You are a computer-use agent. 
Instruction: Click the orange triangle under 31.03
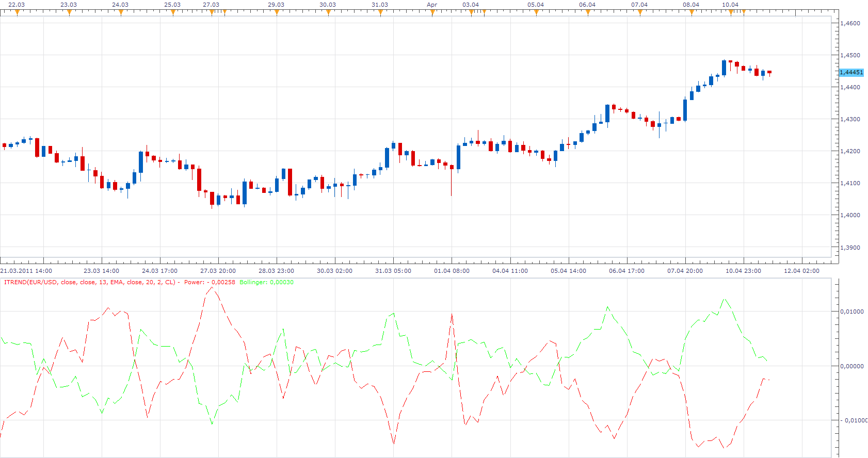tap(380, 13)
